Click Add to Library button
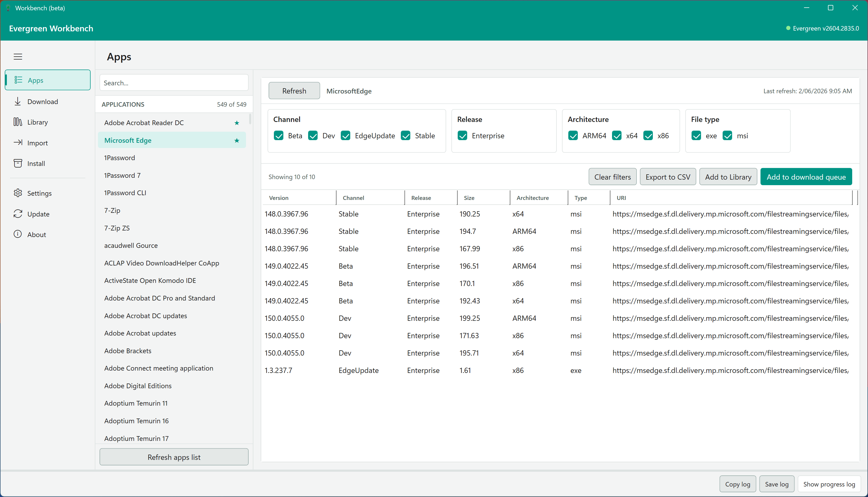 click(x=728, y=177)
